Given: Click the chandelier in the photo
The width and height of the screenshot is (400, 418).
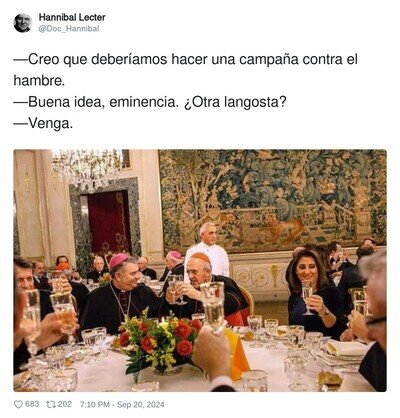Looking at the screenshot, I should tap(87, 169).
